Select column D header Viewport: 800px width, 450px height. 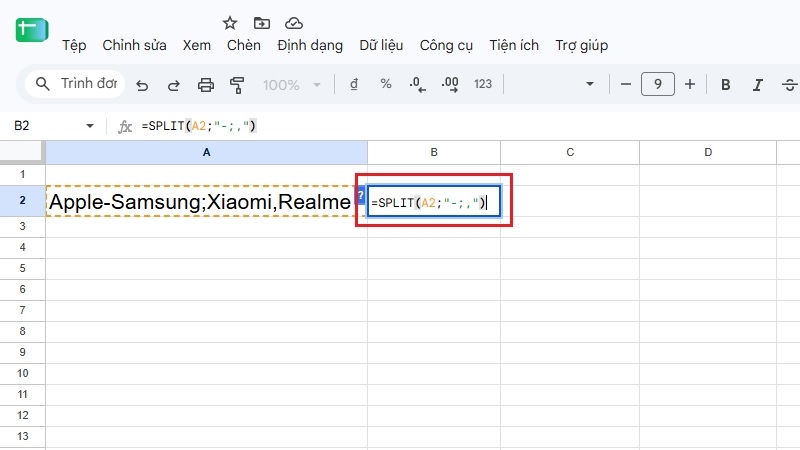click(708, 152)
